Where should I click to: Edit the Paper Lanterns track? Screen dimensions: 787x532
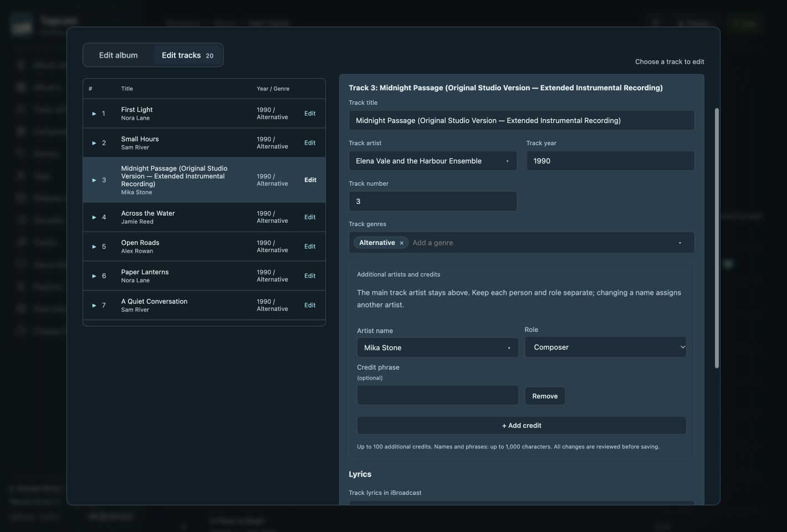point(310,276)
